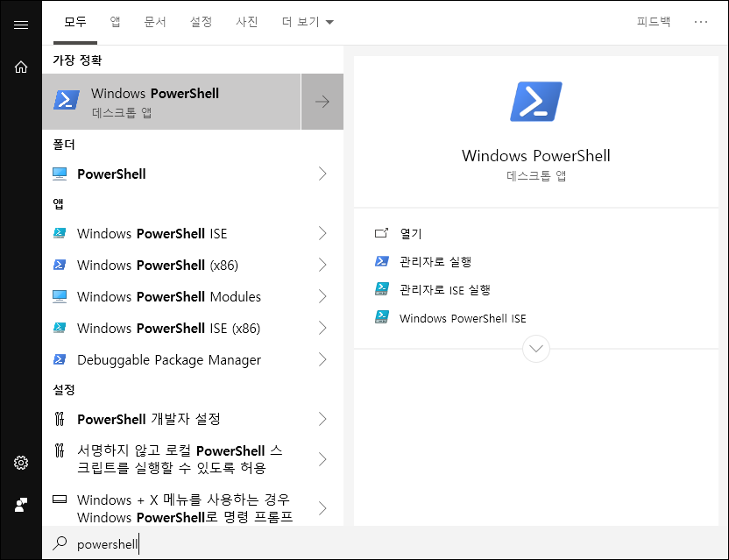
Task: Click the Windows PowerShell ISE action in the preview pane
Action: 463,319
